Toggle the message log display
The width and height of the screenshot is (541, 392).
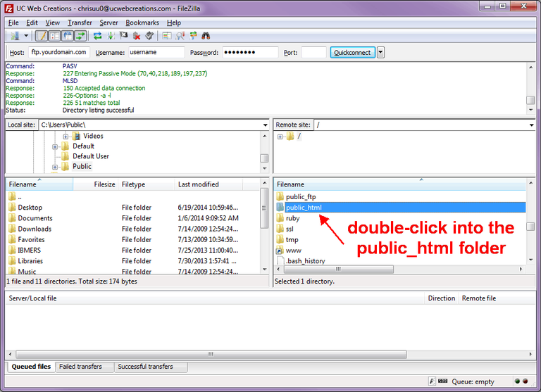pyautogui.click(x=42, y=35)
